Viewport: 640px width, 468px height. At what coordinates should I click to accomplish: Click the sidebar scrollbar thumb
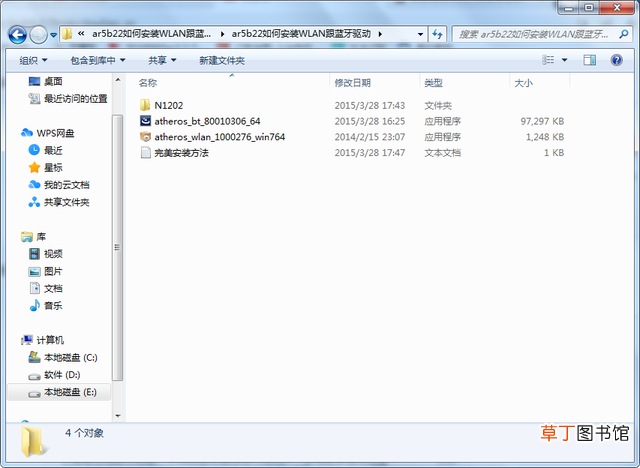coord(118,247)
